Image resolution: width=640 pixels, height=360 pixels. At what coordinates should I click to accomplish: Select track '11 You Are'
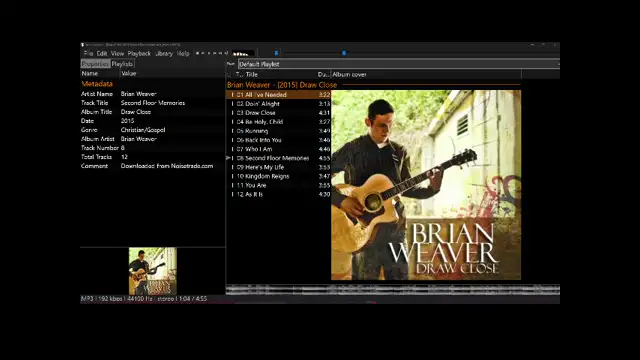(x=278, y=185)
